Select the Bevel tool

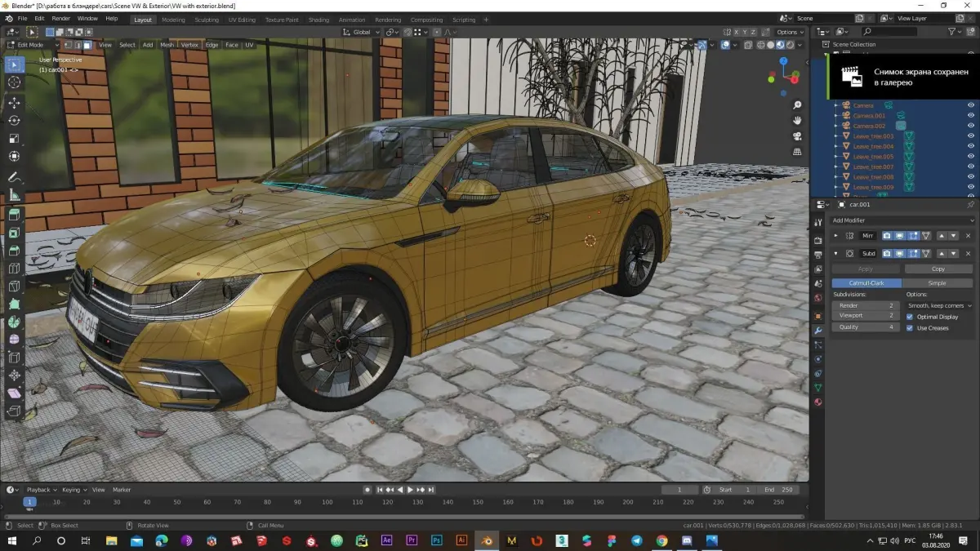click(15, 251)
